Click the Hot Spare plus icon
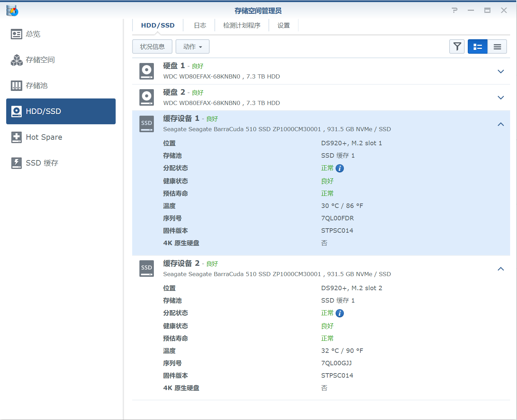Viewport: 517px width, 420px height. (x=17, y=137)
